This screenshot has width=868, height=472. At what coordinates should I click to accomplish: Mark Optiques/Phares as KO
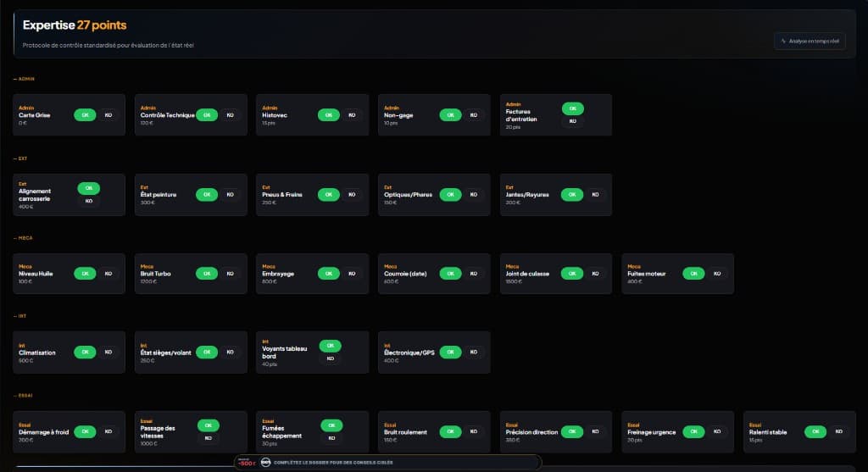(474, 195)
